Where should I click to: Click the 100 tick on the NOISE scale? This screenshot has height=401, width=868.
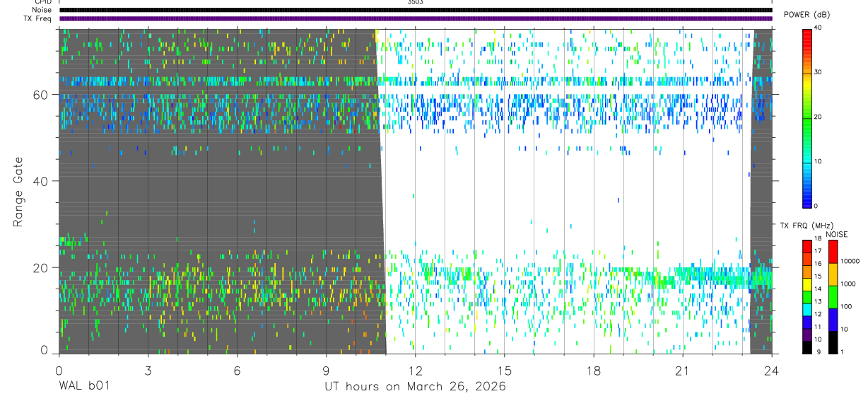pos(845,306)
